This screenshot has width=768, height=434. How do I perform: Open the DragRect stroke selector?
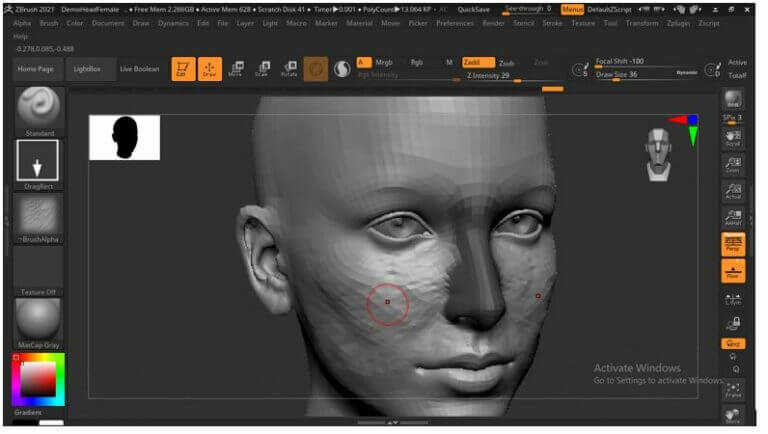tap(38, 165)
